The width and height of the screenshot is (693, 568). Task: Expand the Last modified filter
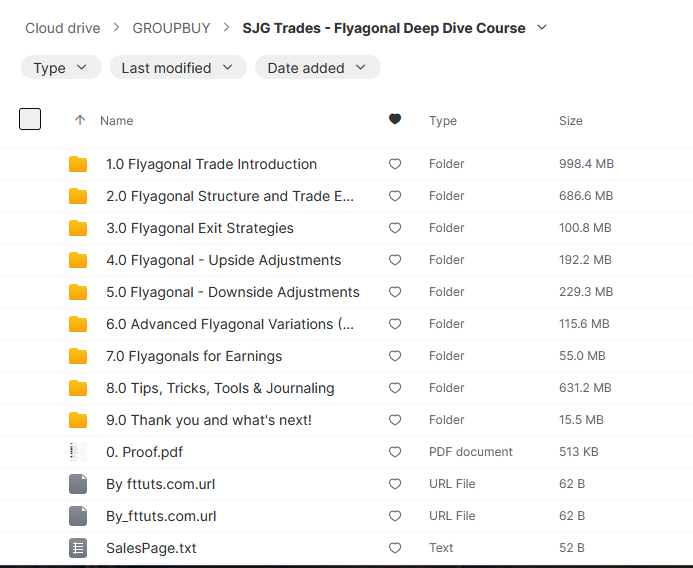pos(178,68)
